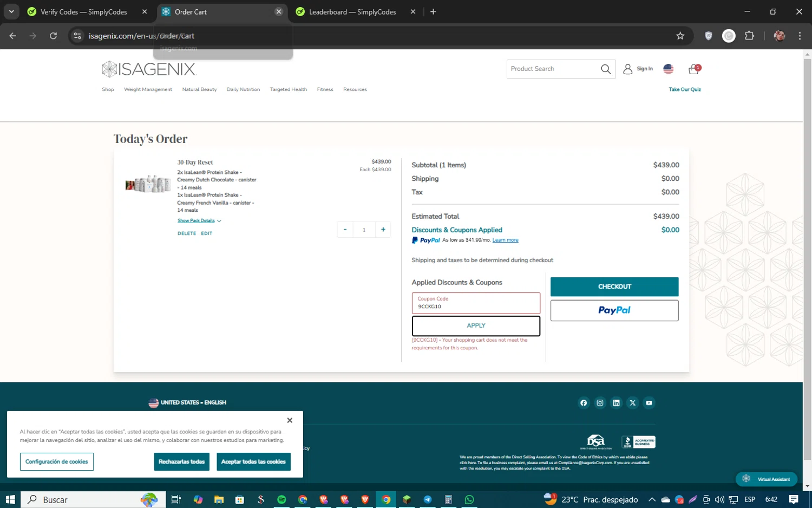Click Take Our Quiz link
This screenshot has width=812, height=508.
point(685,89)
